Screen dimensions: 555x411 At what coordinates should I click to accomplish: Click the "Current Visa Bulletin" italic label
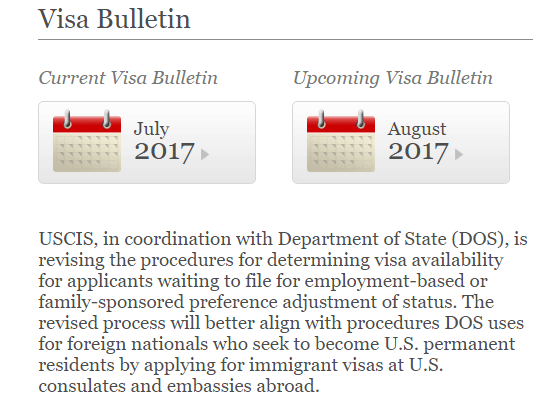(x=128, y=78)
